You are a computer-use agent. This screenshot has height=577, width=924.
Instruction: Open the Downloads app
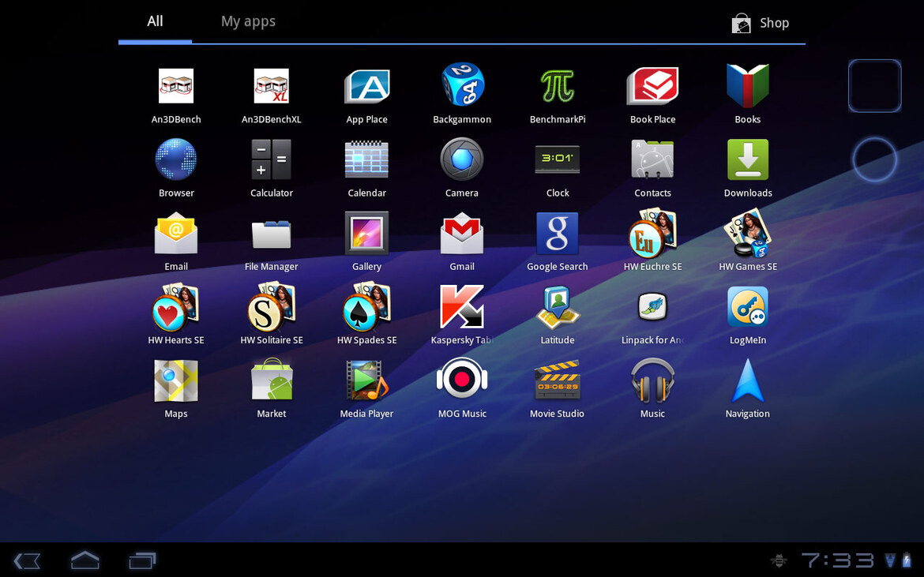[748, 159]
